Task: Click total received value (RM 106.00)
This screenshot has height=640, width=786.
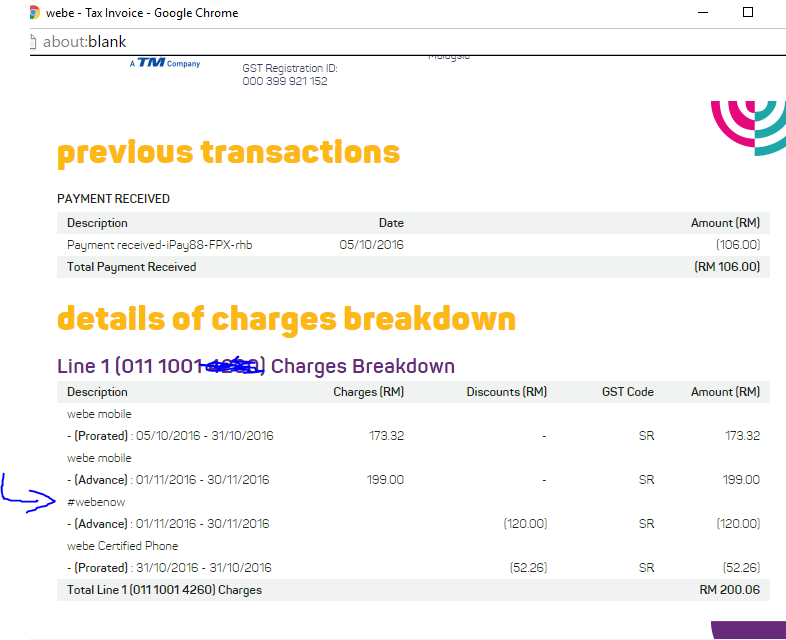Action: [727, 267]
